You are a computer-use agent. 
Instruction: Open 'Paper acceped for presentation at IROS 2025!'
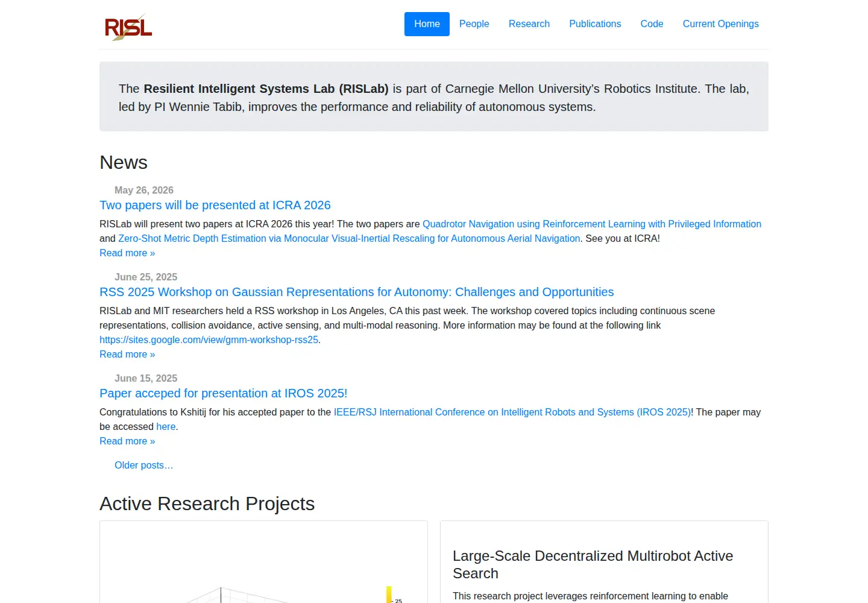(x=224, y=393)
